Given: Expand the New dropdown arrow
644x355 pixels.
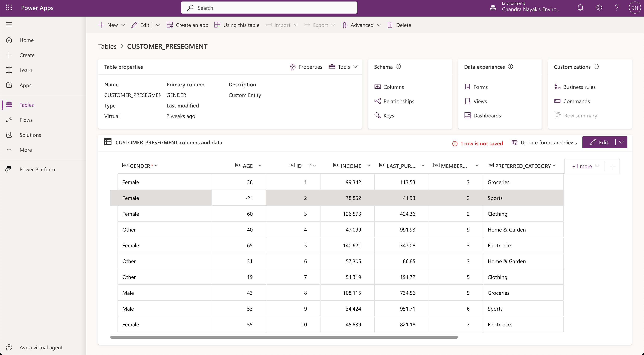Looking at the screenshot, I should [x=123, y=25].
